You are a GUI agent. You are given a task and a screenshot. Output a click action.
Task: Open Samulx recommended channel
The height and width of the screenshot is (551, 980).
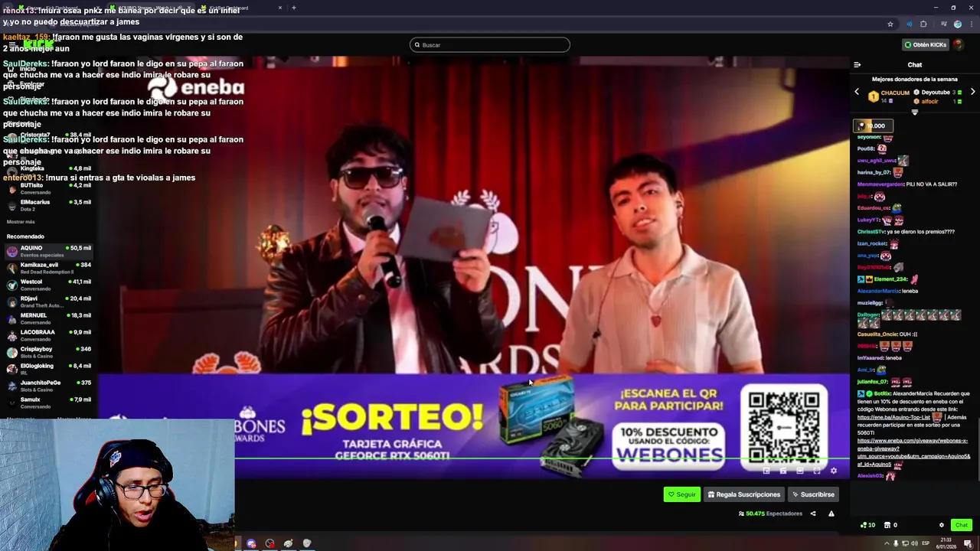coord(48,403)
